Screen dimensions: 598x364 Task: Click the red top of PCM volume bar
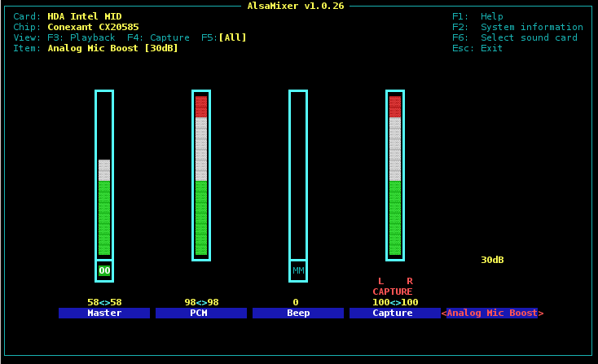pos(201,106)
